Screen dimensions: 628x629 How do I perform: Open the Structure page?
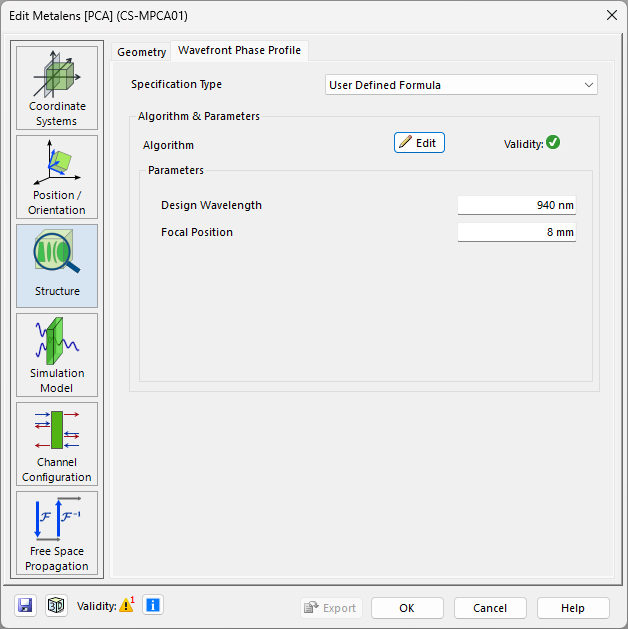point(57,266)
